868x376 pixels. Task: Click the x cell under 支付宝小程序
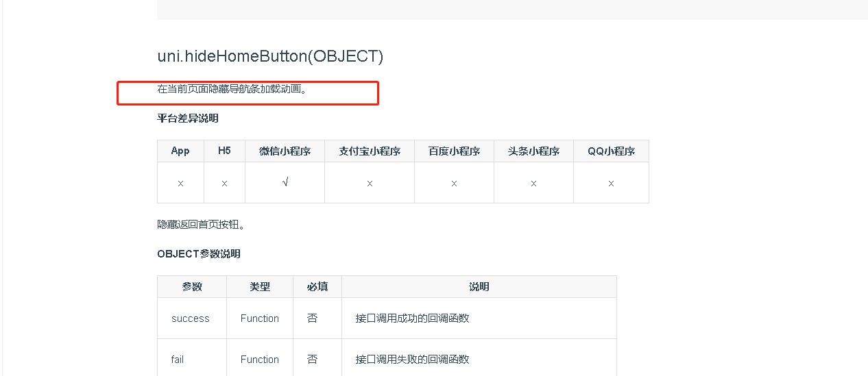tap(370, 183)
